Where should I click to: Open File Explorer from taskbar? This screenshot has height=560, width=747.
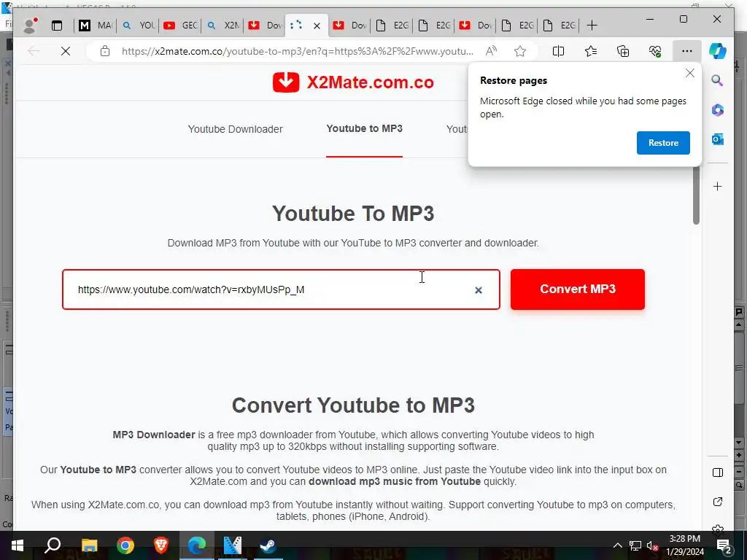tap(89, 545)
